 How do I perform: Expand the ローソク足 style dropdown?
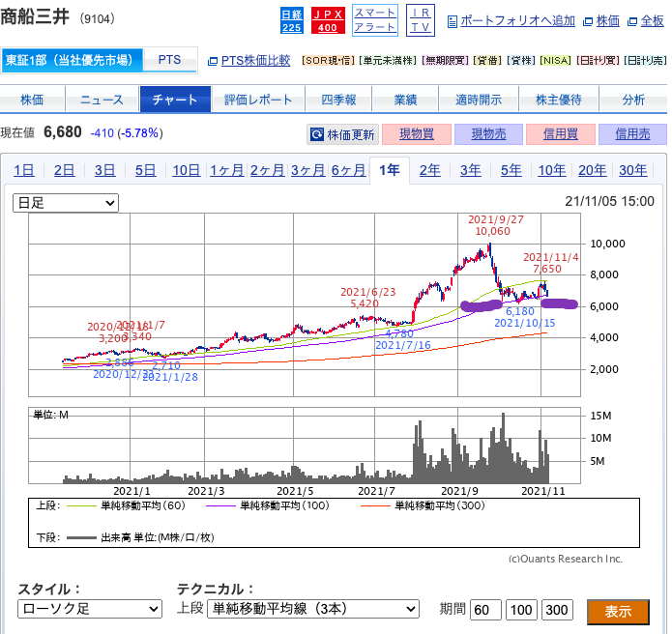pos(90,609)
